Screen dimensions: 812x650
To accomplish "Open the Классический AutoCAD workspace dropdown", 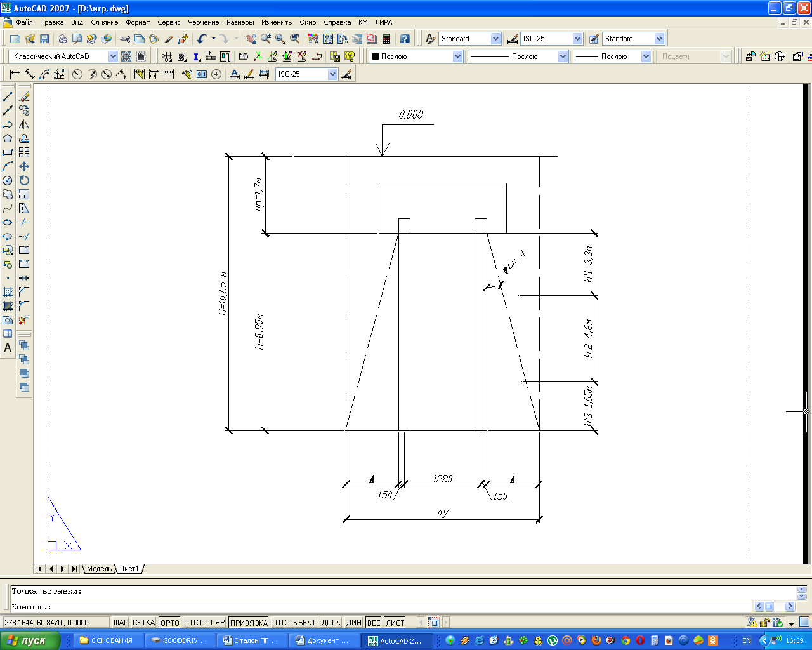I will click(113, 56).
